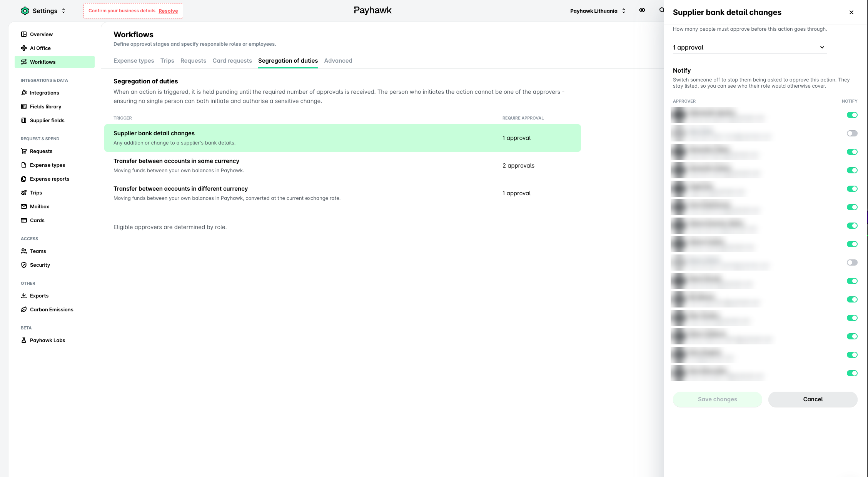
Task: Click the Supplier fields icon
Action: [24, 120]
